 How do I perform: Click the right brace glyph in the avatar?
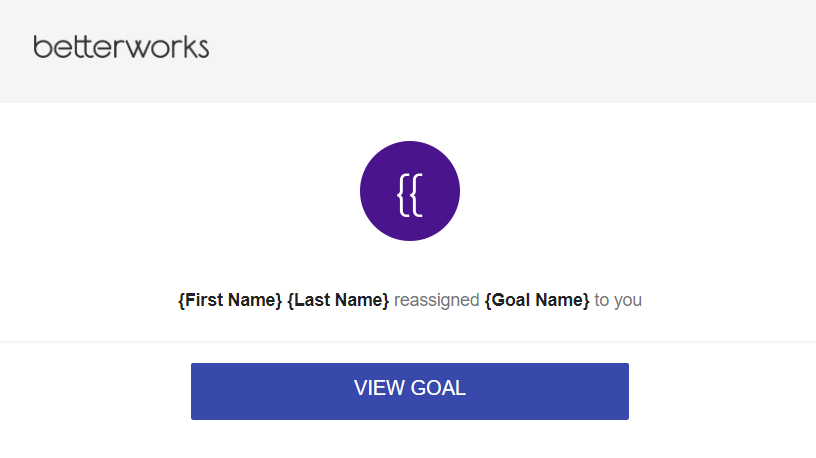coord(416,195)
